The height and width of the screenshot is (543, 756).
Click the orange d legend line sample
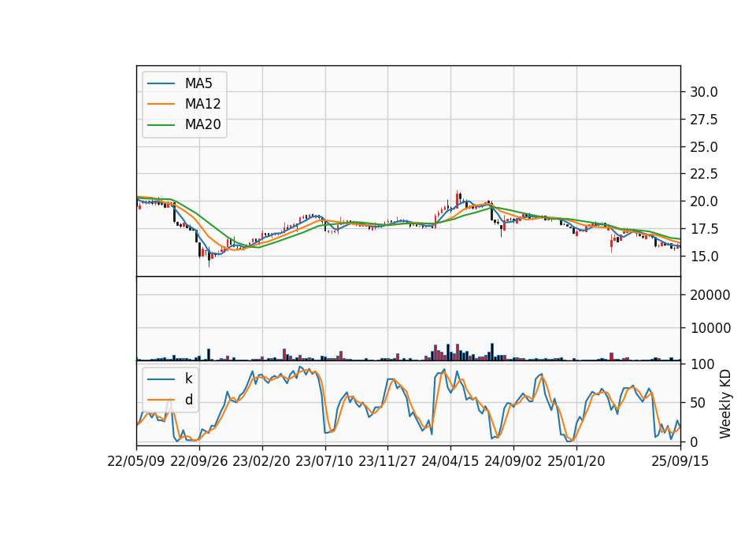pos(161,400)
